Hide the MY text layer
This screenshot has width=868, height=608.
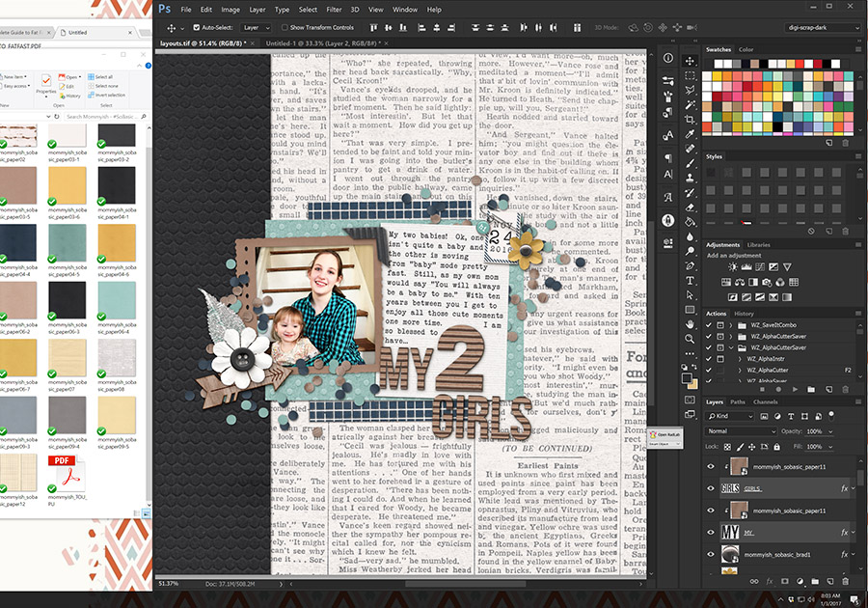[x=711, y=532]
